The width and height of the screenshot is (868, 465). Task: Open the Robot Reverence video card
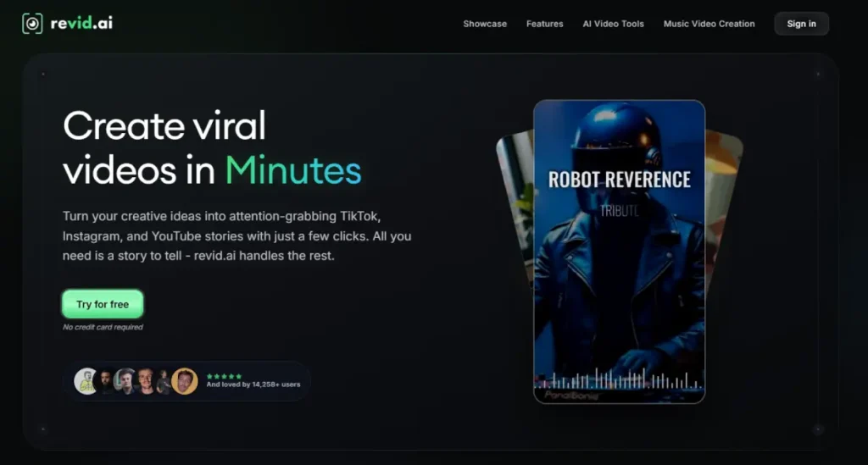(619, 252)
